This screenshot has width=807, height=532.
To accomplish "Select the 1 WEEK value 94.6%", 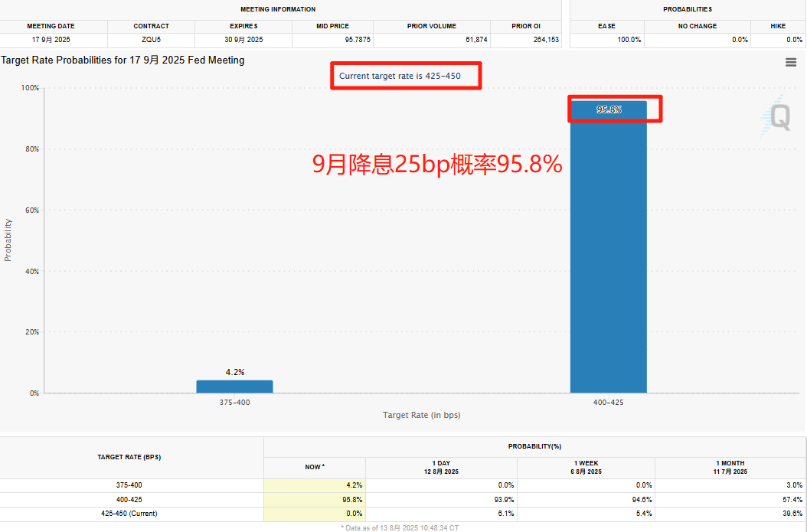I will tap(642, 500).
